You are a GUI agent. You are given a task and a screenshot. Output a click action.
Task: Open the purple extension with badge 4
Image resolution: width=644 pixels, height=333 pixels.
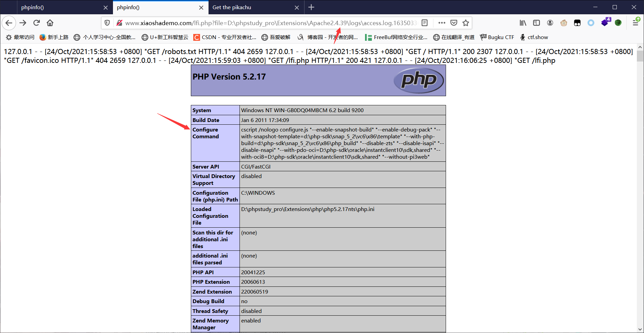tap(606, 22)
